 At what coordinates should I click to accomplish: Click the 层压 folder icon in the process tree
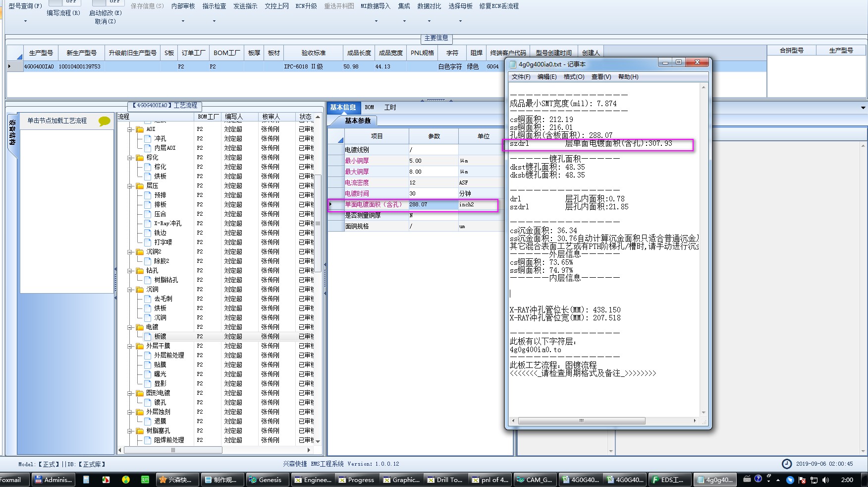[140, 186]
